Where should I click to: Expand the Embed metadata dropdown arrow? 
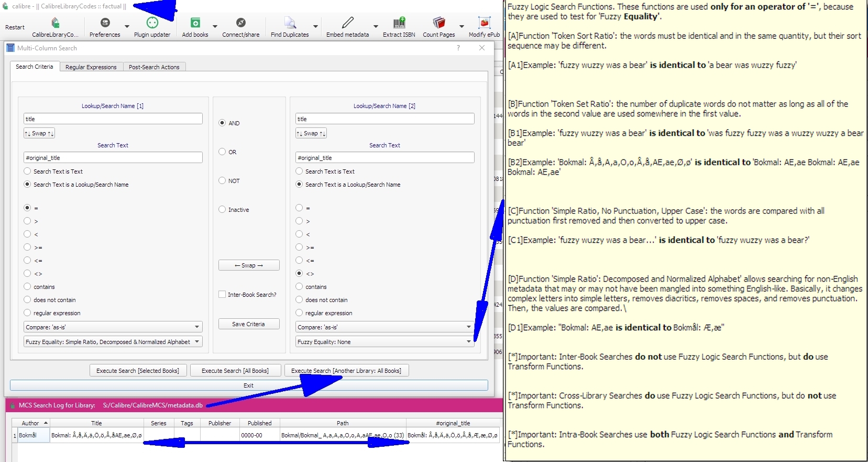pos(376,26)
